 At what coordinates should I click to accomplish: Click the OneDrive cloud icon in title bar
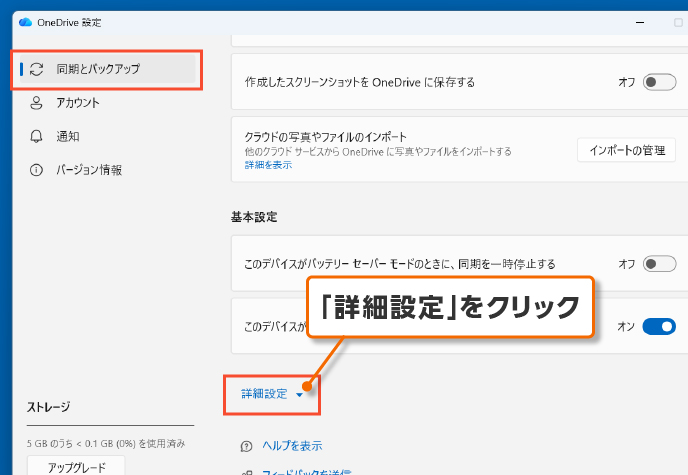pyautogui.click(x=25, y=22)
